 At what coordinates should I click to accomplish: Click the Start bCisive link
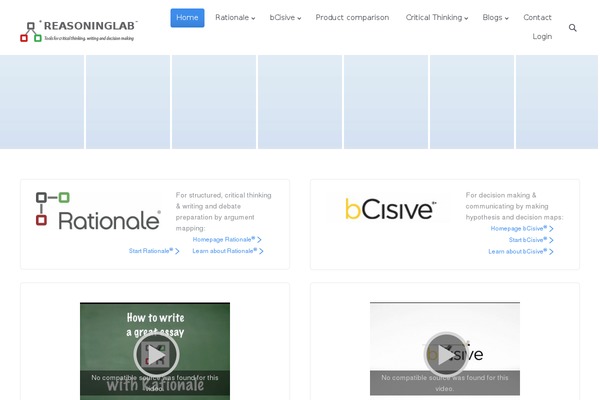click(x=531, y=240)
